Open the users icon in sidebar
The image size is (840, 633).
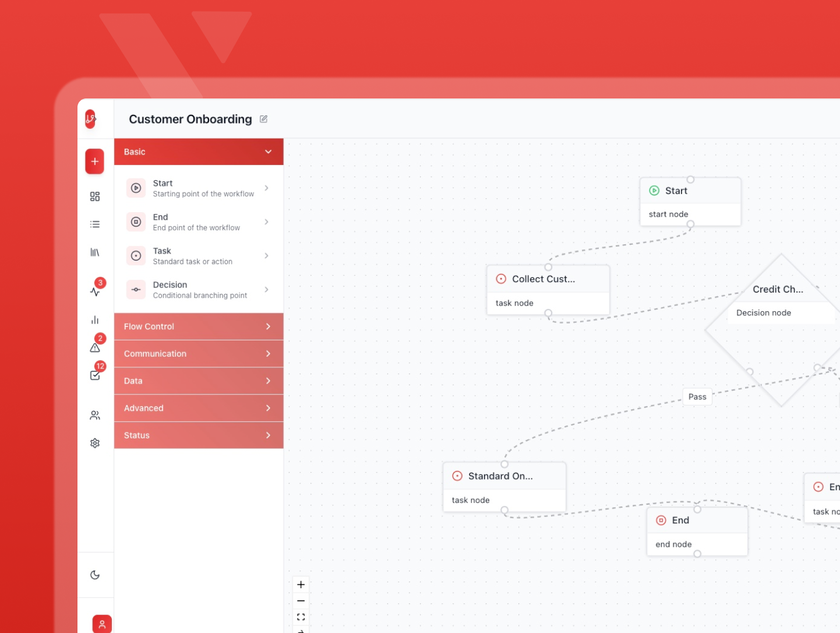(95, 415)
